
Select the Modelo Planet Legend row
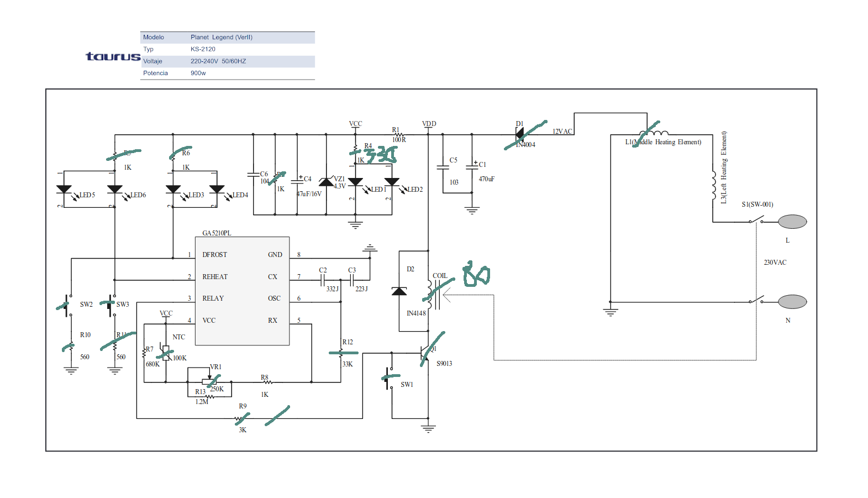[227, 38]
